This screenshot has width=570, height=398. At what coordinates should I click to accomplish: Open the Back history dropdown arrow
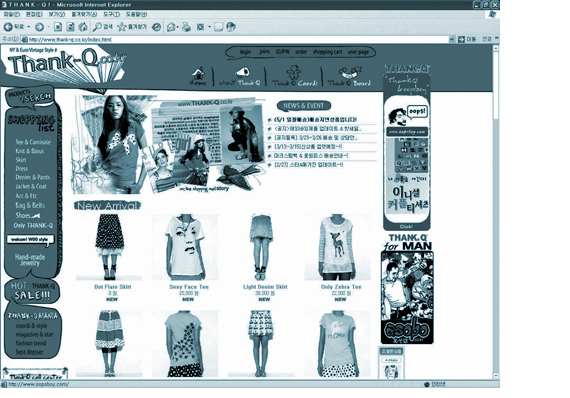[29, 27]
